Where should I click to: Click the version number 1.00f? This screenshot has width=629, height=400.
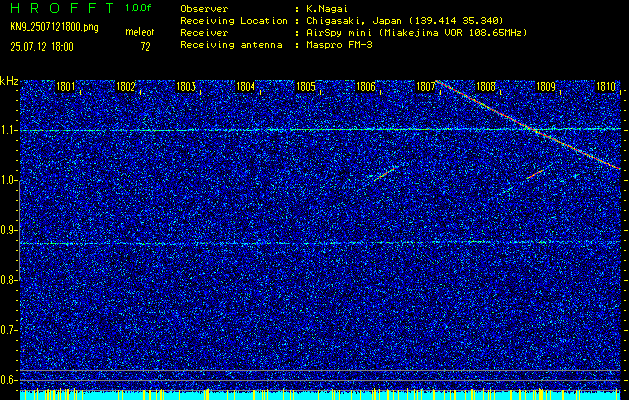click(138, 8)
